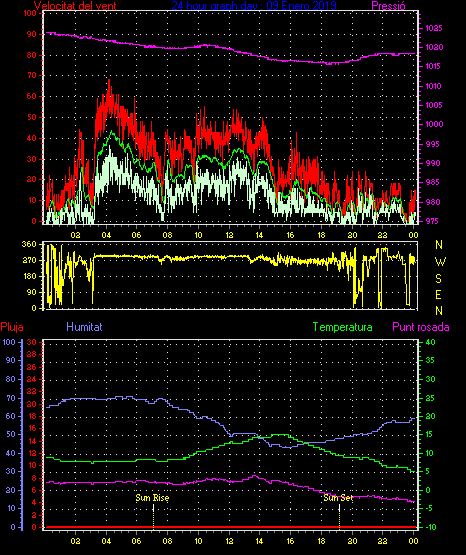Screen dimensions: 466x555
Task: Click the 100 wind speed axis value
Action: pyautogui.click(x=30, y=13)
